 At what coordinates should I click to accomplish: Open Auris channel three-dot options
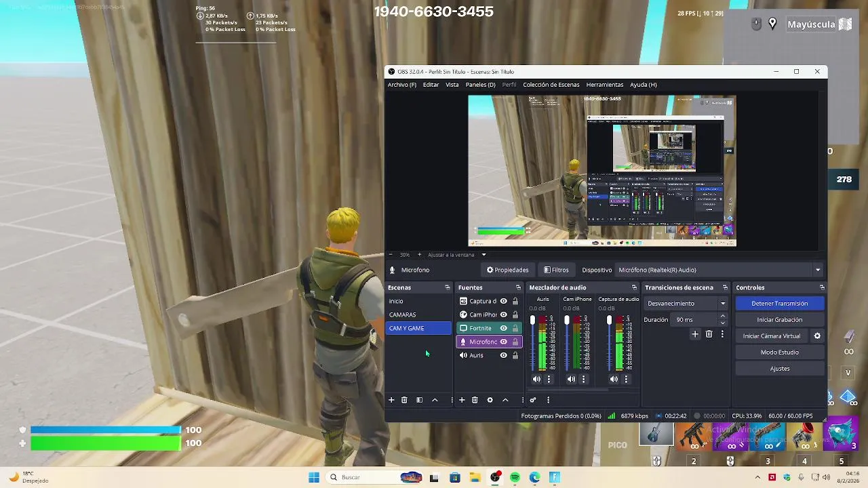549,380
